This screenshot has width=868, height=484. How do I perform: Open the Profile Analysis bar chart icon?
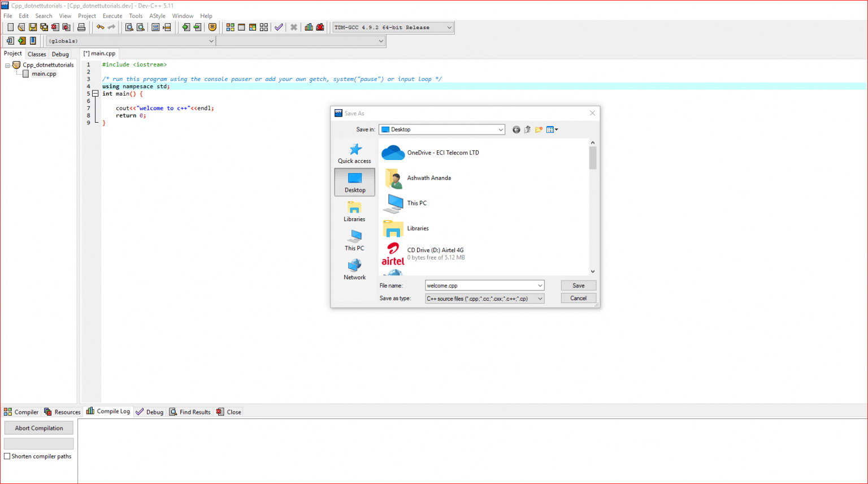point(309,27)
